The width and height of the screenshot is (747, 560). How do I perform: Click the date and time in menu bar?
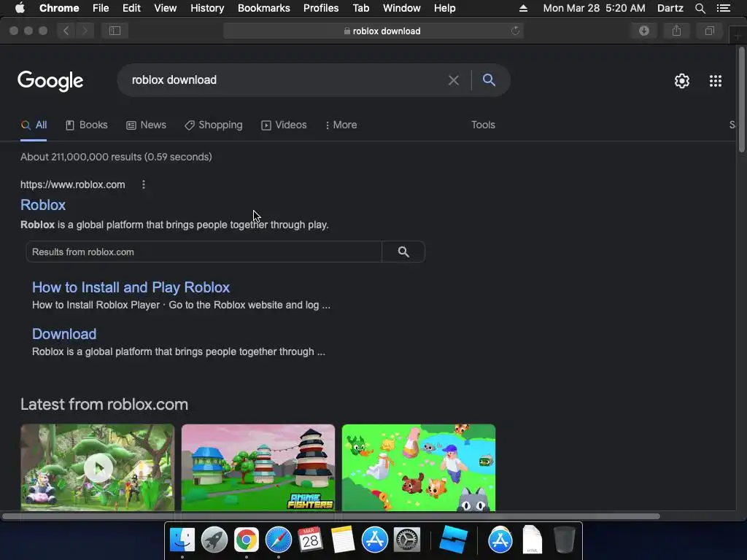[x=594, y=8]
